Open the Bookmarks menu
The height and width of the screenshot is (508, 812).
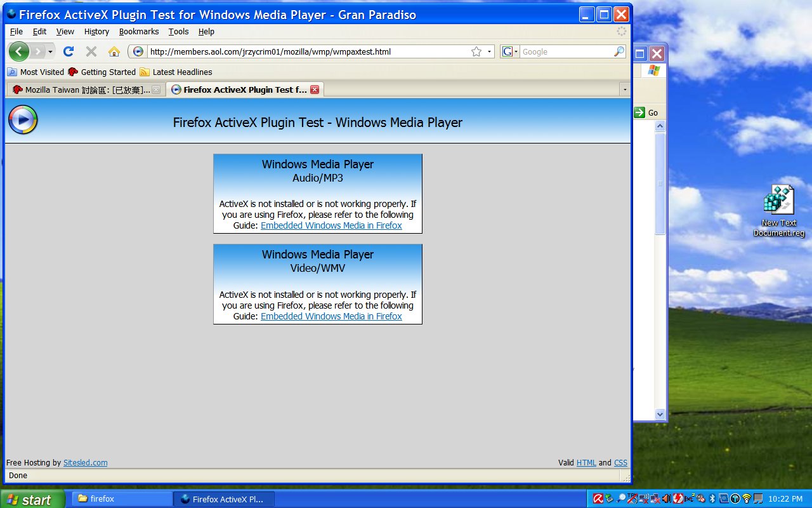click(x=138, y=31)
